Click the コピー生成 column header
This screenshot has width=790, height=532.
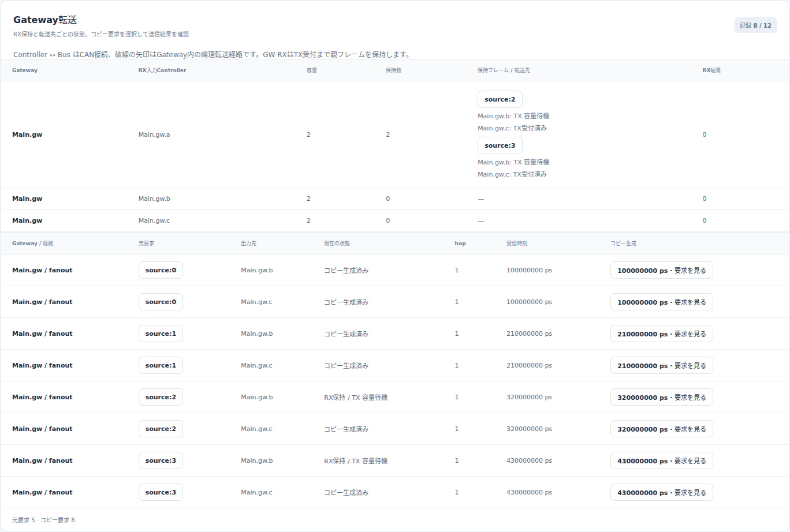tap(623, 243)
